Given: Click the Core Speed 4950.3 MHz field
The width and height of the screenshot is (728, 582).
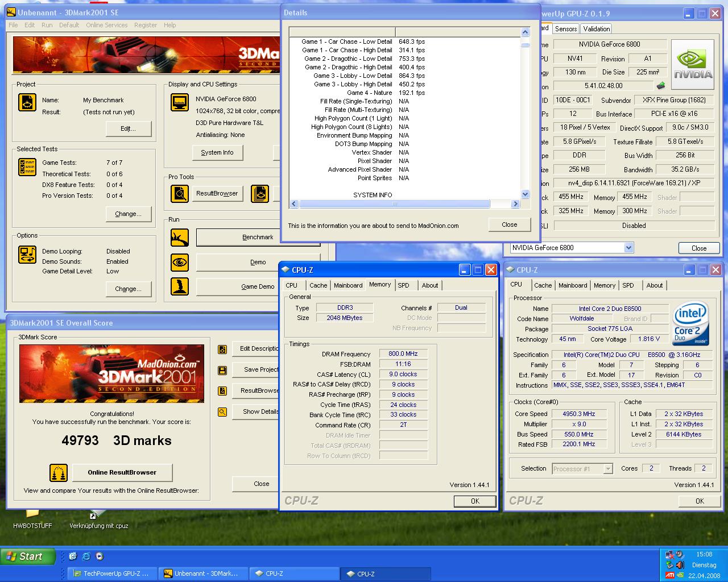Looking at the screenshot, I should [x=579, y=414].
